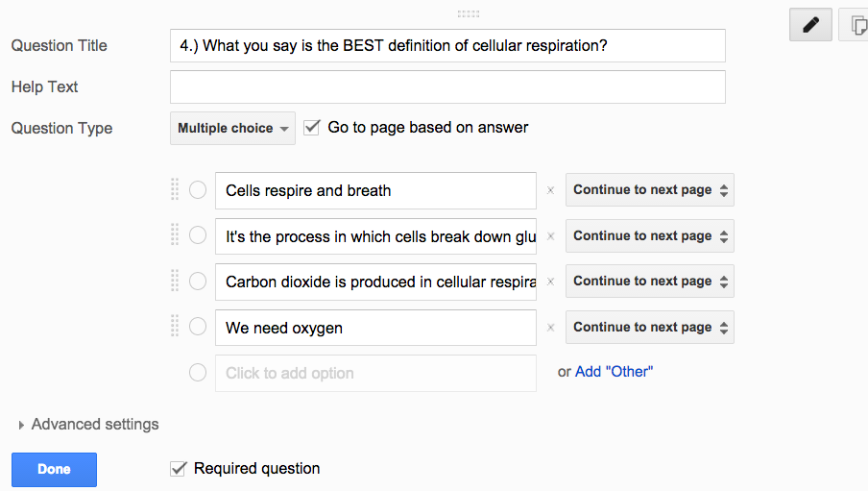Click the 'Click to add option' field
This screenshot has width=868, height=491.
[x=375, y=373]
